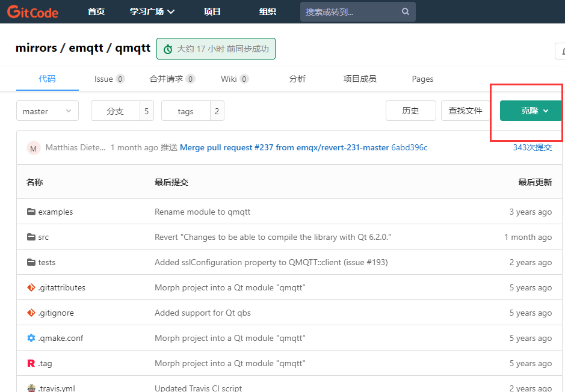Click the 最后提交 column header

point(171,182)
